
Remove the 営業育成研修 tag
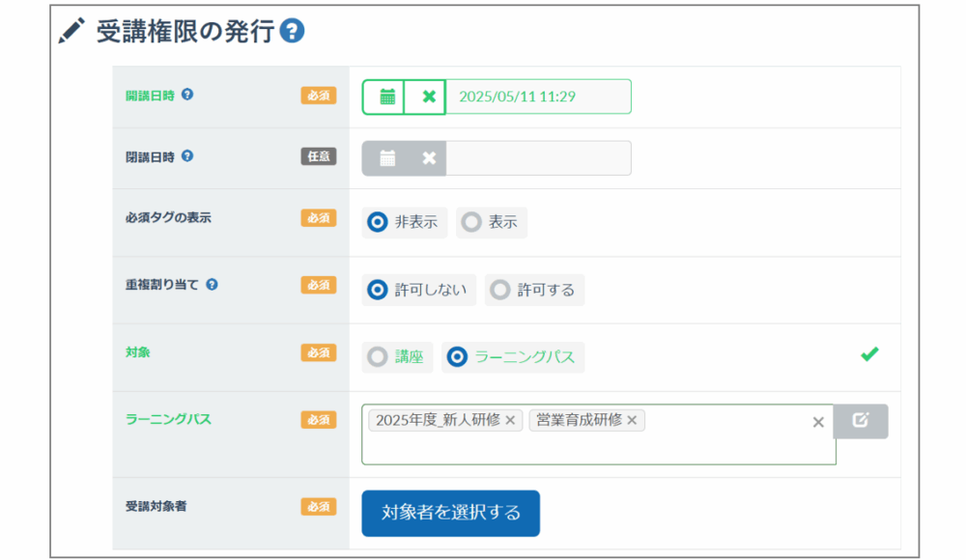click(x=632, y=420)
